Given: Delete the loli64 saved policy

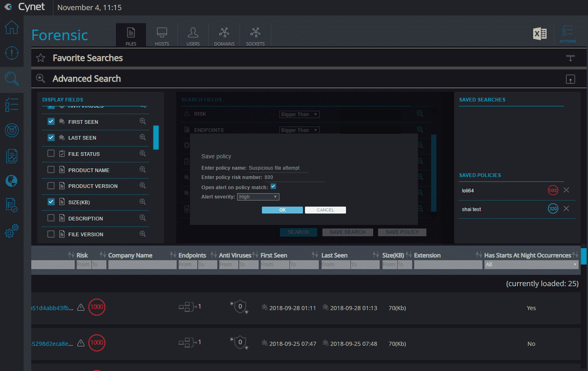Looking at the screenshot, I should (x=566, y=190).
